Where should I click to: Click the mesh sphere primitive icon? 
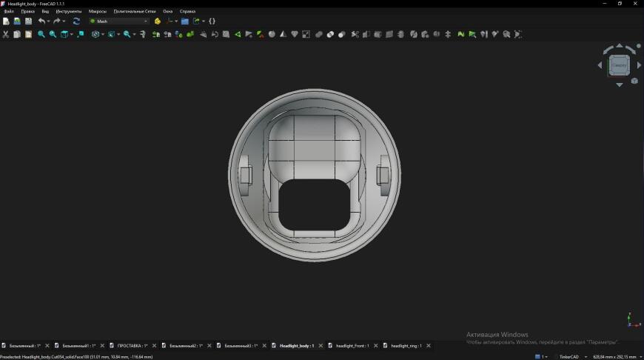pyautogui.click(x=272, y=35)
